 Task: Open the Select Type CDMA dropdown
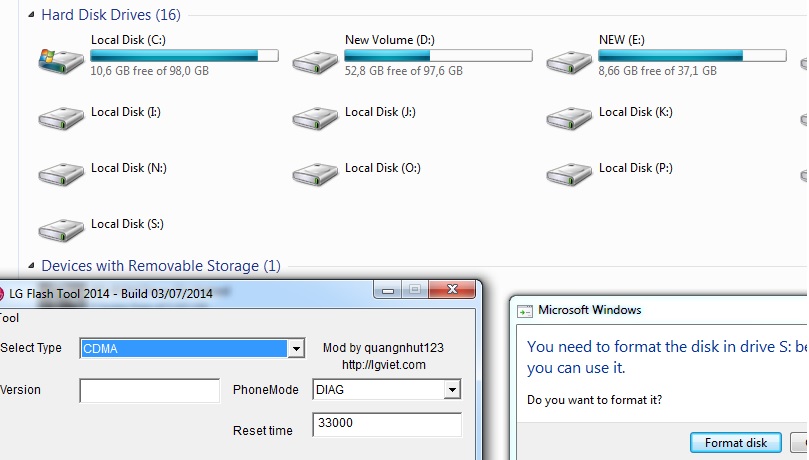click(296, 349)
